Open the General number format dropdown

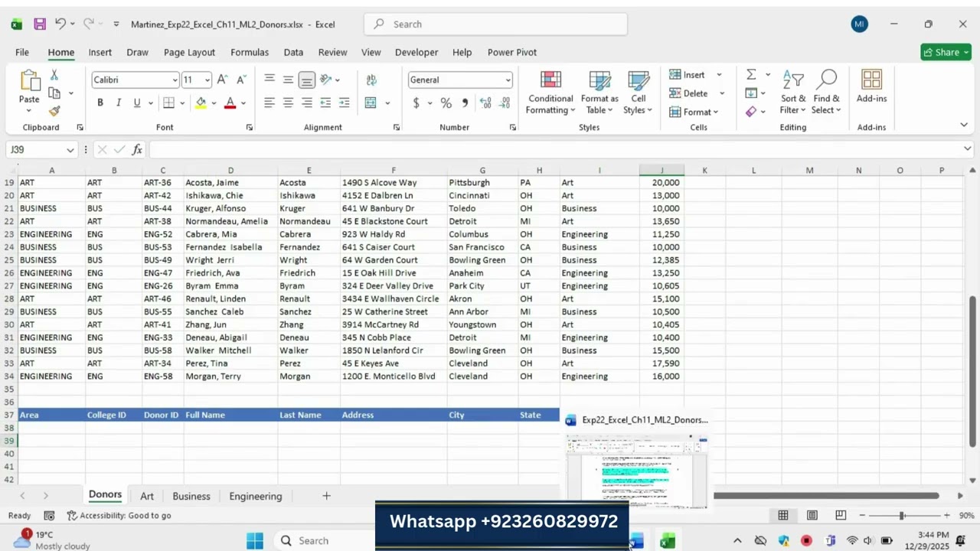point(507,80)
